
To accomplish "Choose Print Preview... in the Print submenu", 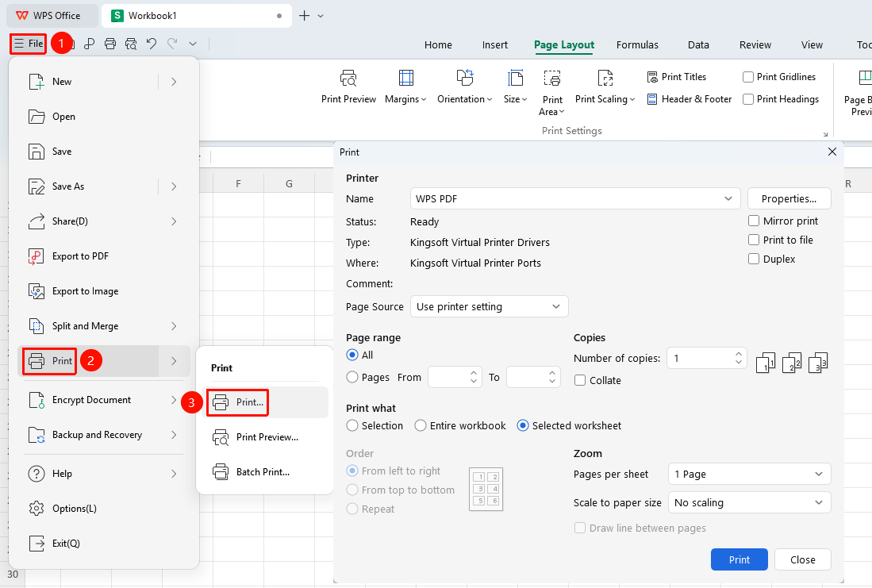I will click(x=267, y=437).
